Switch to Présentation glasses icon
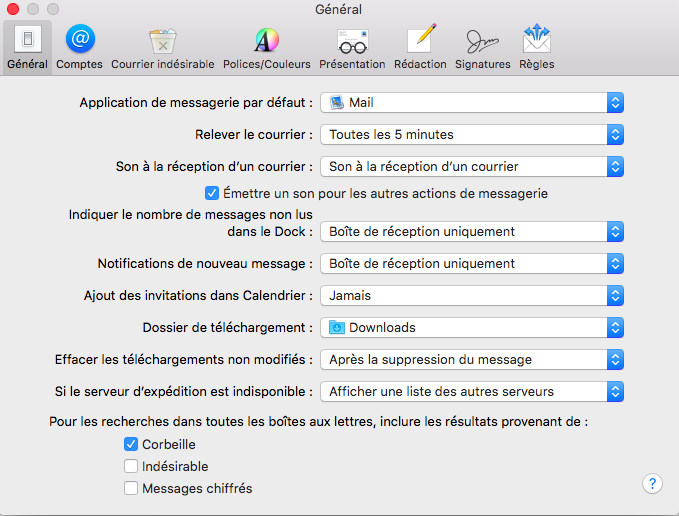Image resolution: width=679 pixels, height=516 pixels. 352,41
